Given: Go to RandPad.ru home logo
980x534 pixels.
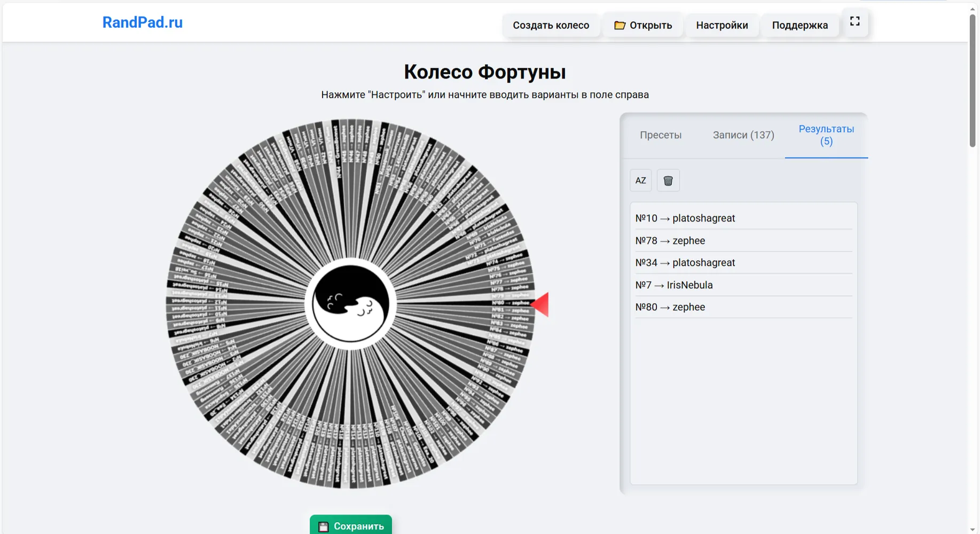Looking at the screenshot, I should (x=143, y=22).
